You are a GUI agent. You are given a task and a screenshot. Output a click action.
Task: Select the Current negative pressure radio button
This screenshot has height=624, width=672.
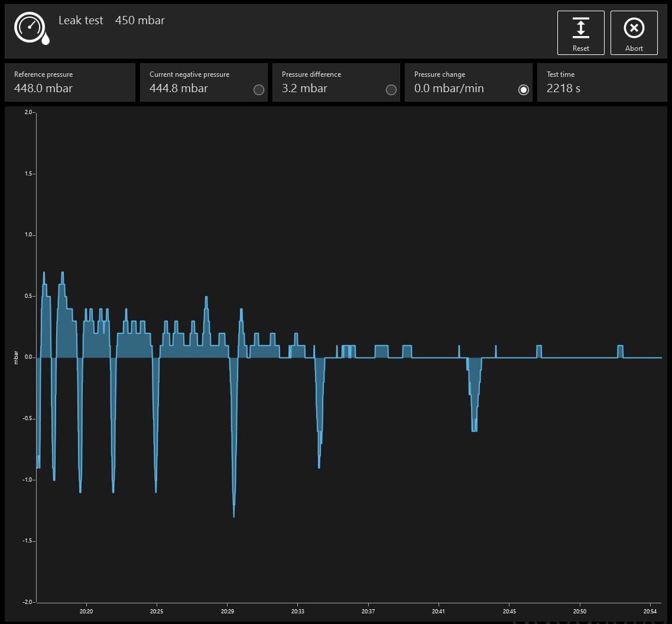click(x=258, y=90)
